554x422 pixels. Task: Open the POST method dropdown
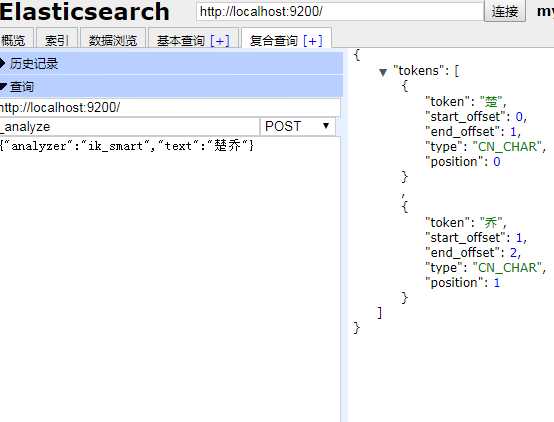point(297,127)
